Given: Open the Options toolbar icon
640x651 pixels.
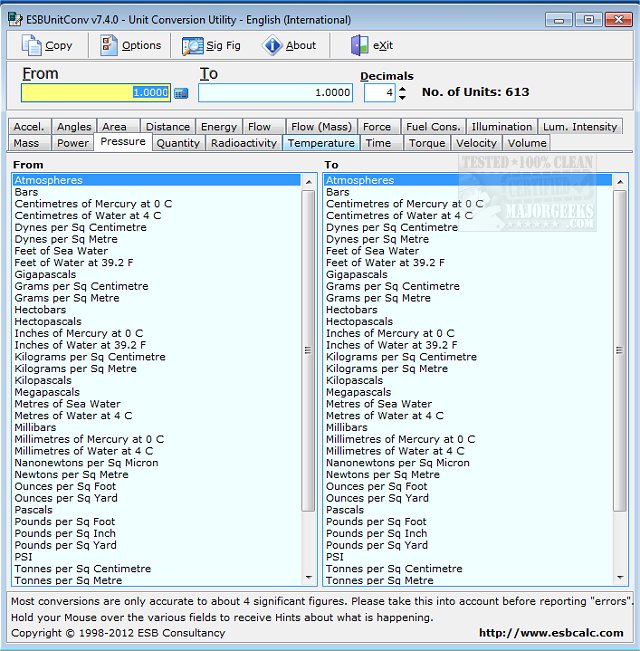Looking at the screenshot, I should pyautogui.click(x=109, y=45).
